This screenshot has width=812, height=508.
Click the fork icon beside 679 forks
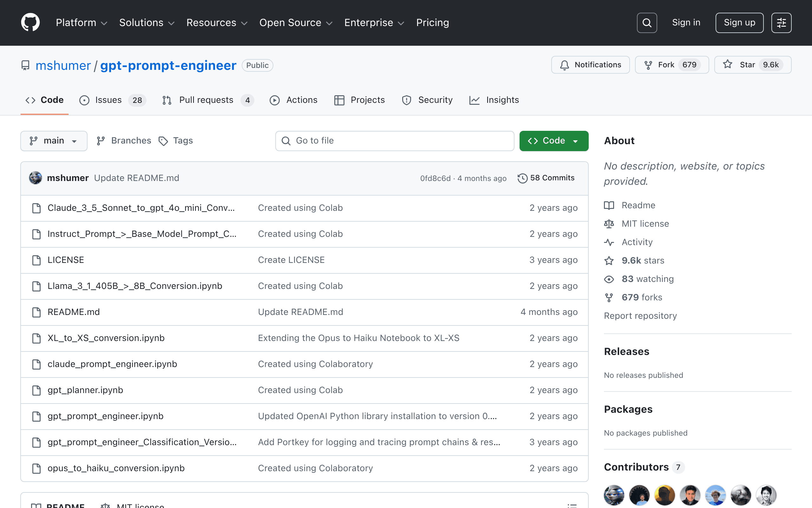pyautogui.click(x=609, y=298)
